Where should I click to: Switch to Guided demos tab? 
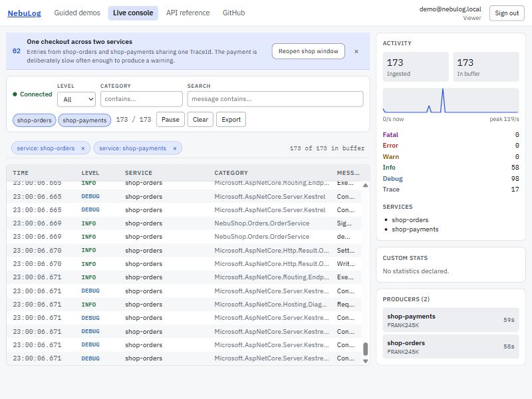click(77, 13)
